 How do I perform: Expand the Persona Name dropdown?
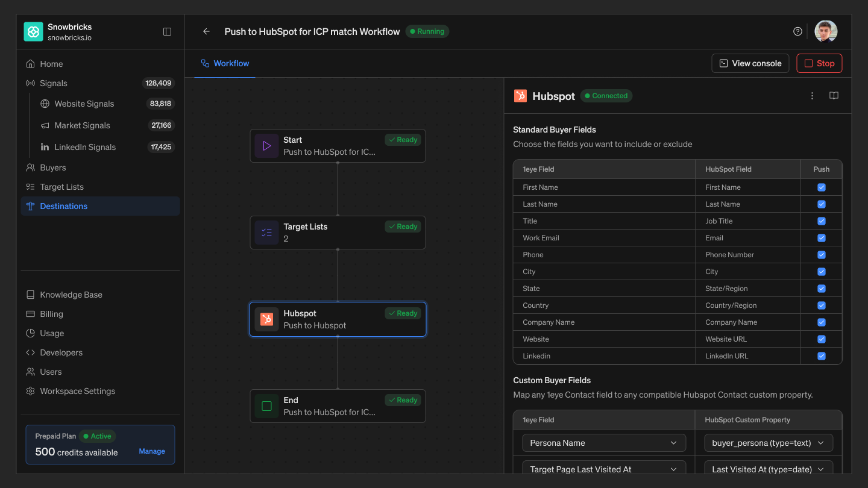point(604,443)
